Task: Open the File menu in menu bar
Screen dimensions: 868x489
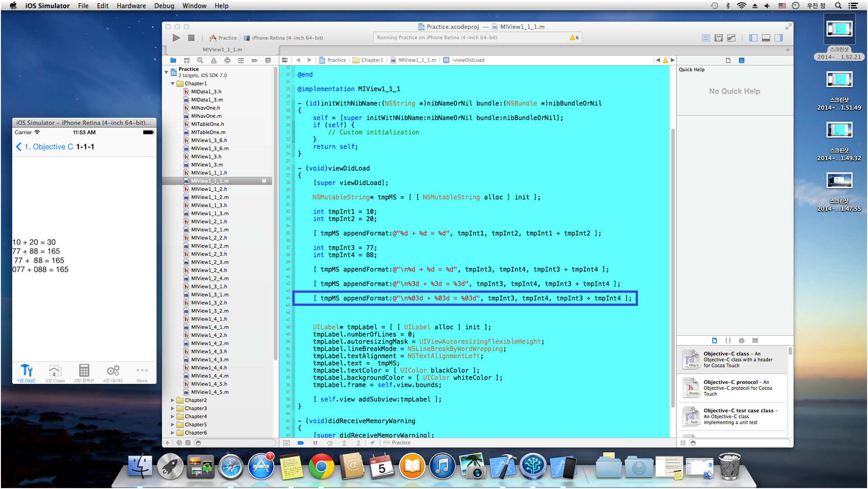Action: 83,5
